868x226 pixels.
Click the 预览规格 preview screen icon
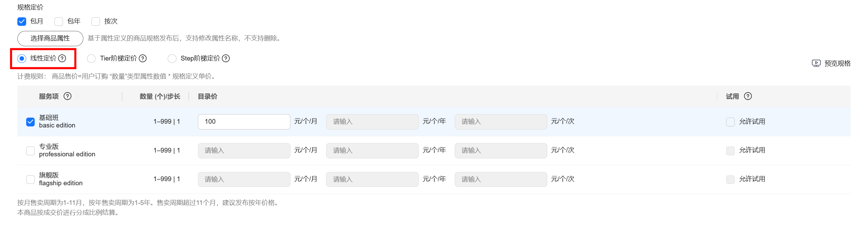(x=816, y=63)
